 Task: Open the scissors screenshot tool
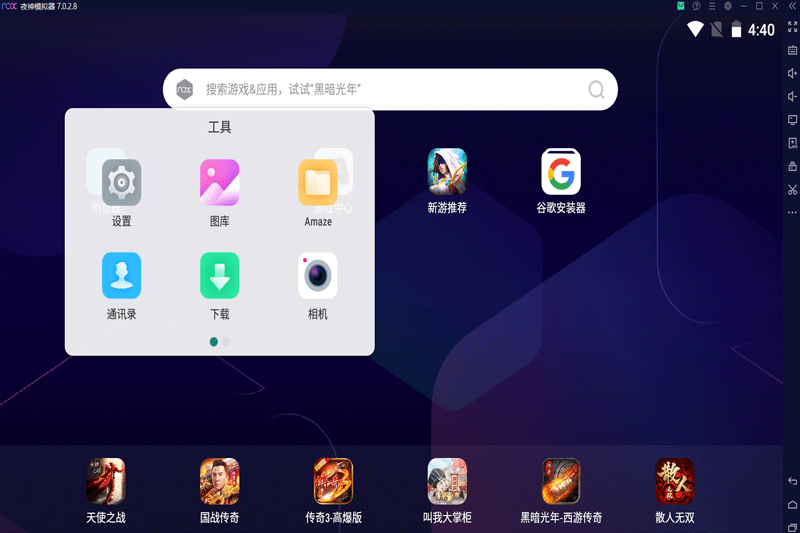792,189
